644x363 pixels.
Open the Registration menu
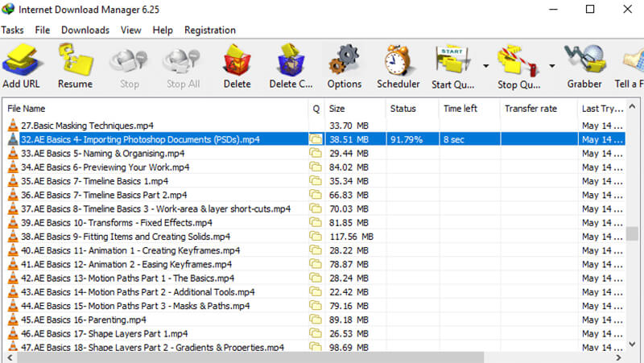(x=210, y=30)
